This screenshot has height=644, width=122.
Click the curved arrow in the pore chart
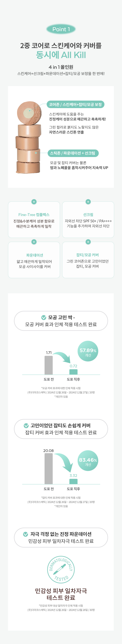pyautogui.click(x=62, y=357)
